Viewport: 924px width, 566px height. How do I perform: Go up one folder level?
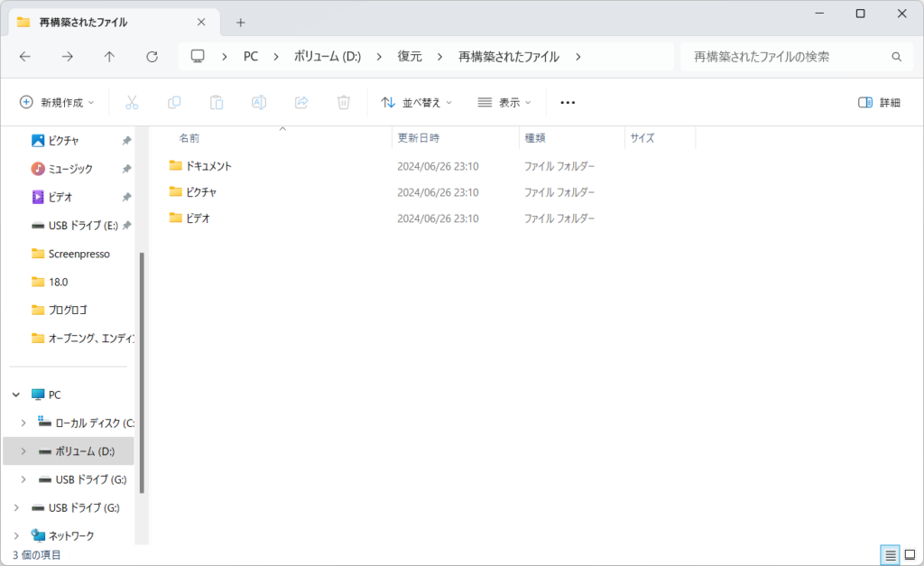tap(109, 57)
